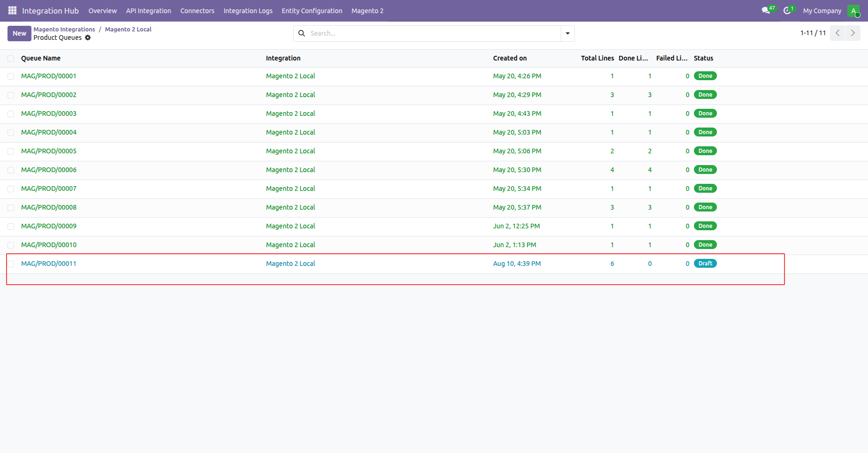Open queue MAG/PROD/00002
Image resolution: width=868 pixels, height=453 pixels.
(x=49, y=95)
